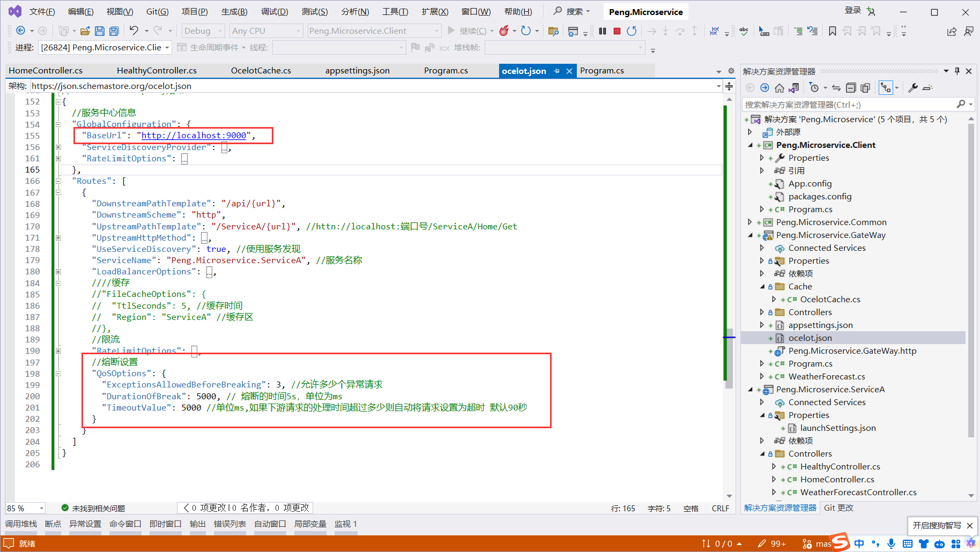
Task: Open the startup project Peng.Microservice.Client dropdown
Action: coord(374,31)
